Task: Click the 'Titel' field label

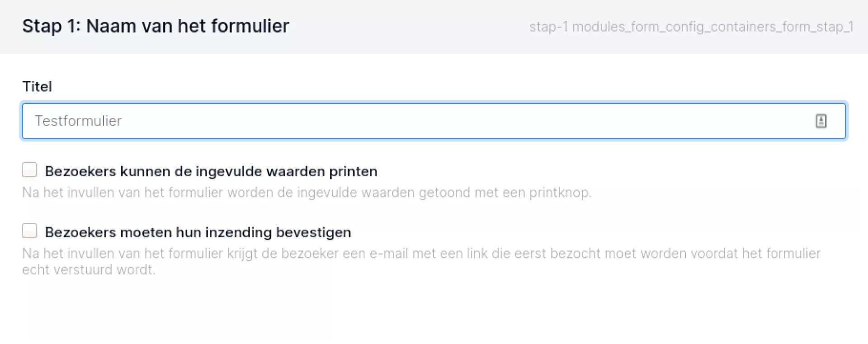Action: [37, 86]
